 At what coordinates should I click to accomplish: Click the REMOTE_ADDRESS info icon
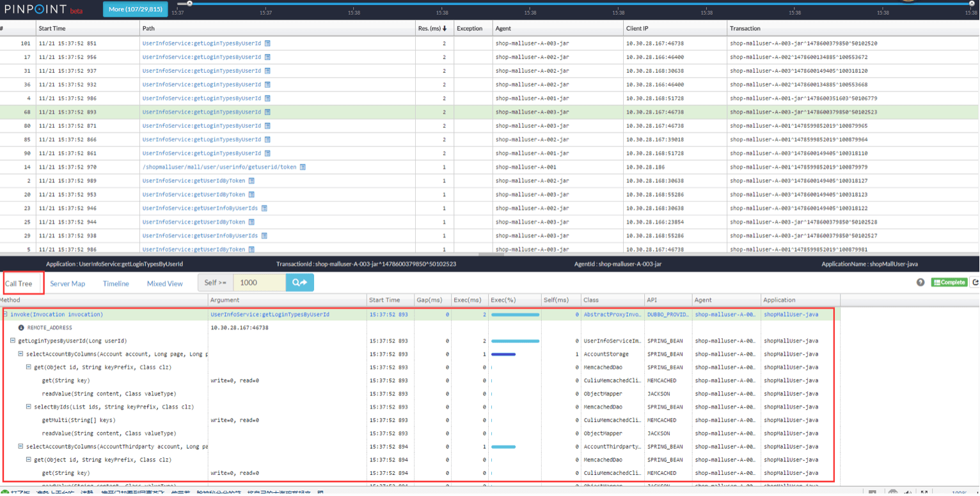tap(21, 328)
